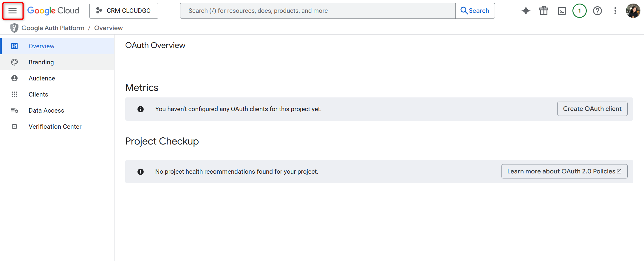Click the Google Cloud logo
Screen dimensions: 644x261
click(x=53, y=11)
